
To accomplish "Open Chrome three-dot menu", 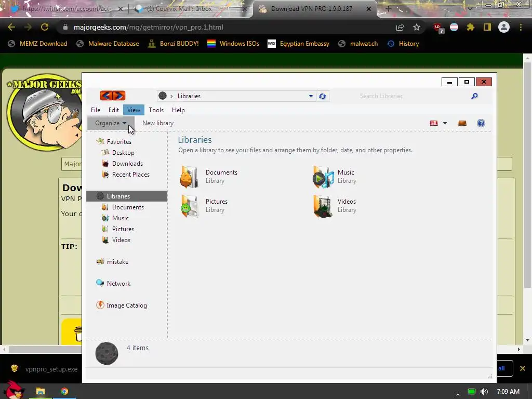I will [521, 27].
